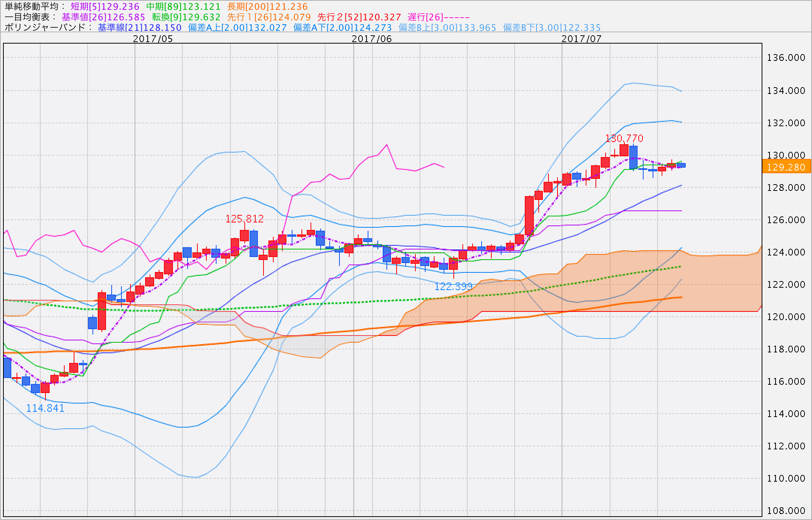The image size is (812, 520).
Task: Click the mid-term MA value 中期[89]123.121
Action: coord(183,6)
